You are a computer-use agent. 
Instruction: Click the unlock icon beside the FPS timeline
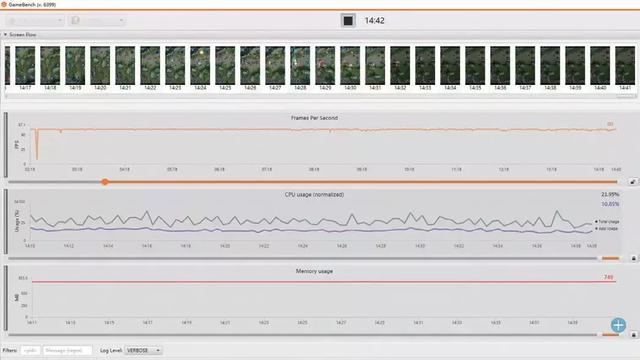[x=633, y=182]
